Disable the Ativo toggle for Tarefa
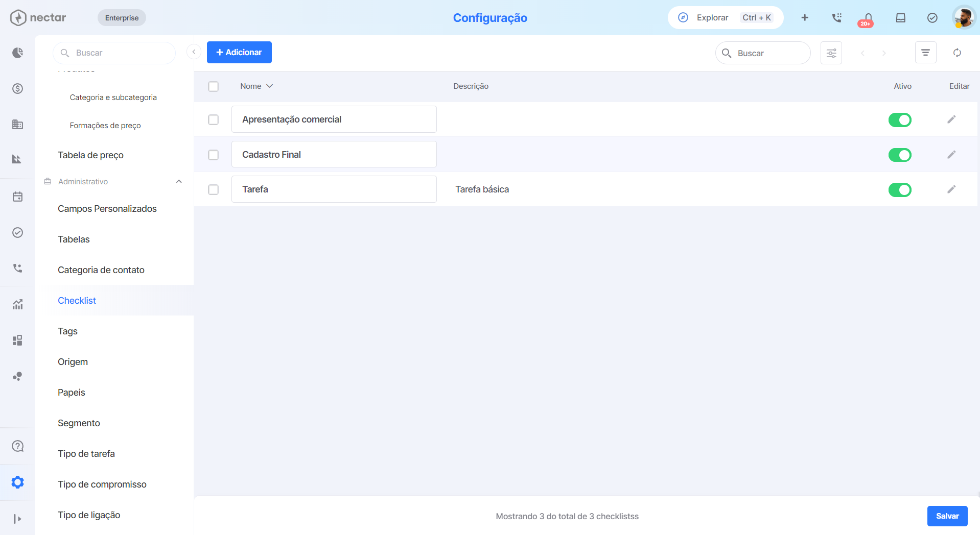The width and height of the screenshot is (980, 535). 900,189
